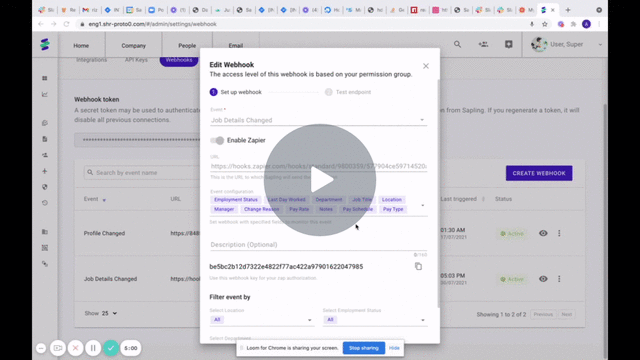Image resolution: width=640 pixels, height=360 pixels.
Task: Switch to the API Keys settings tab
Action: [136, 60]
